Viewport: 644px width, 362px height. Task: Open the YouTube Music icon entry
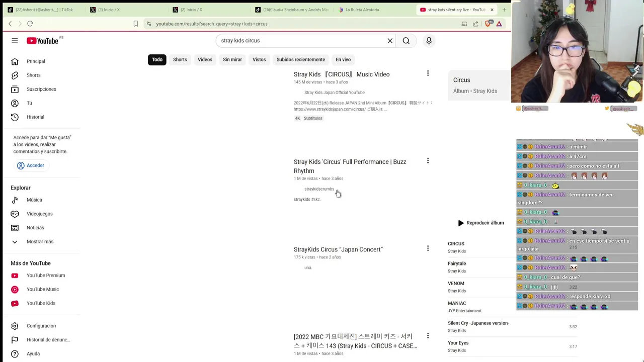pos(15,290)
